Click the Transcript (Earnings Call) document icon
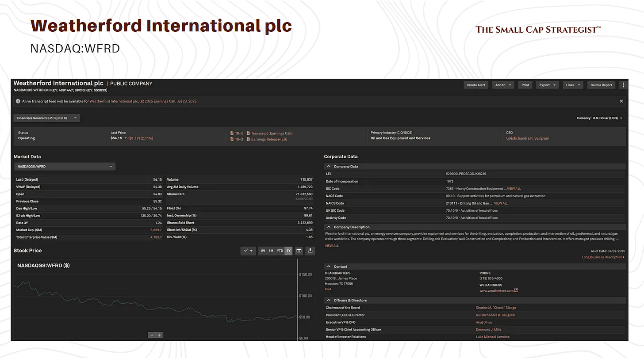Image resolution: width=644 pixels, height=358 pixels. click(248, 133)
